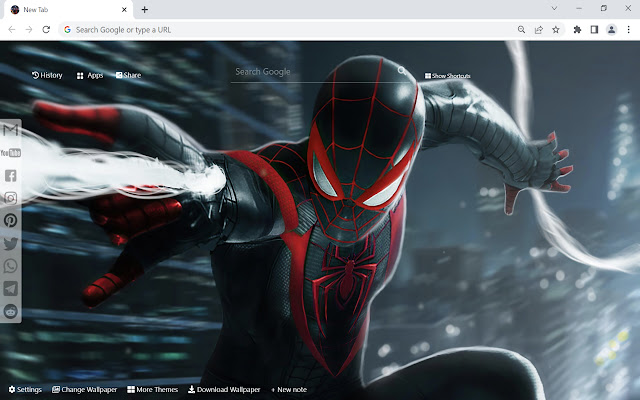Open More Themes
Viewport: 640px width, 400px height.
153,389
